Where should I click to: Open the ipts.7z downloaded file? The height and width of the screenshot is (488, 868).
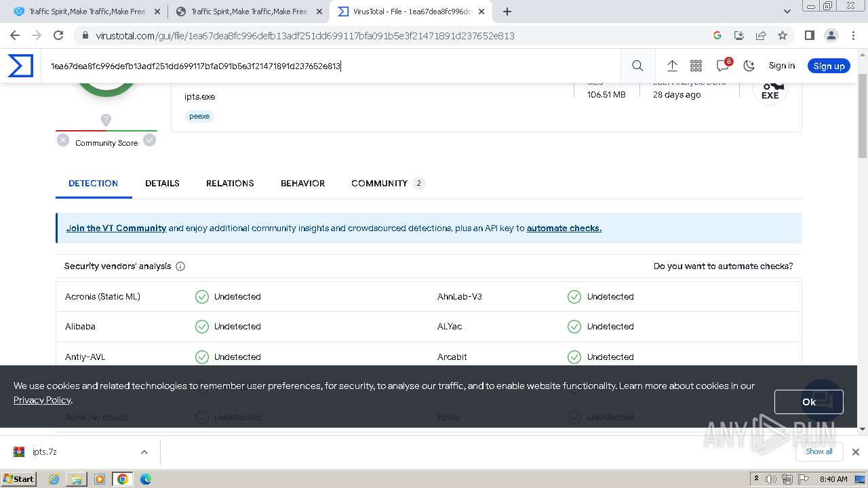(45, 452)
